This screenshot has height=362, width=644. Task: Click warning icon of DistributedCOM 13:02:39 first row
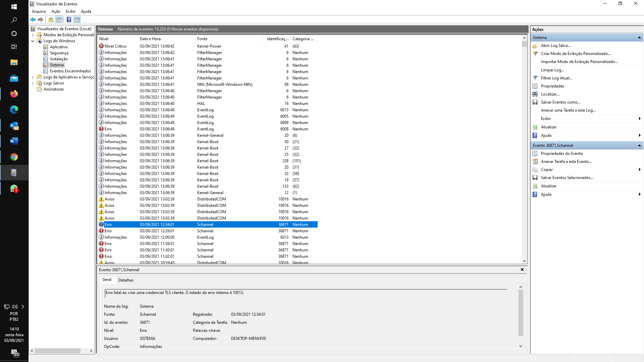pyautogui.click(x=101, y=199)
